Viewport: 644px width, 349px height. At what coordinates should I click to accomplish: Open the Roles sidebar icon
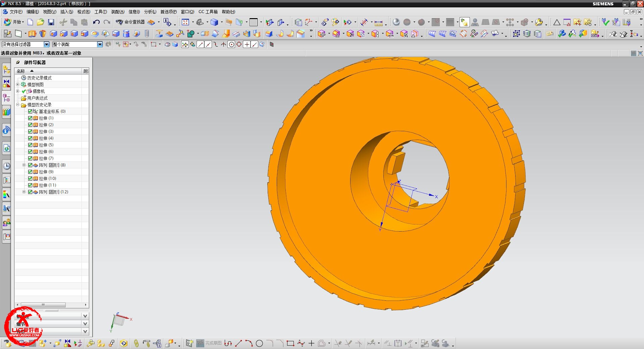coord(6,222)
